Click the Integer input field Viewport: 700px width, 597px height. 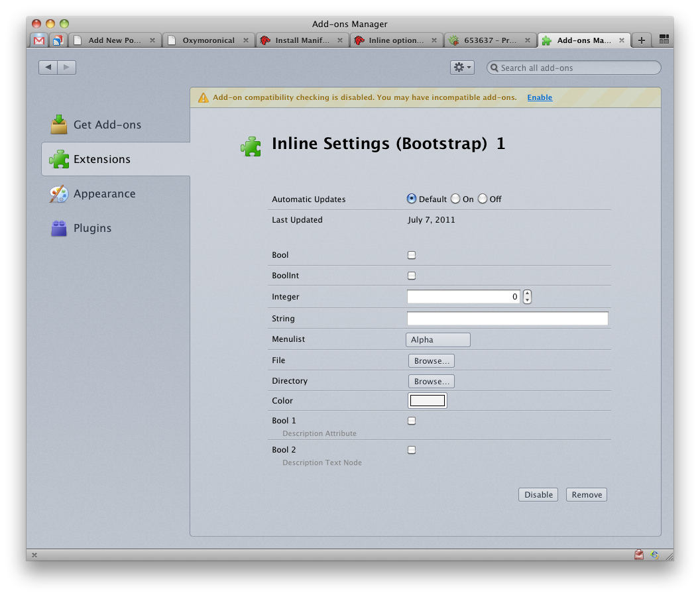463,297
